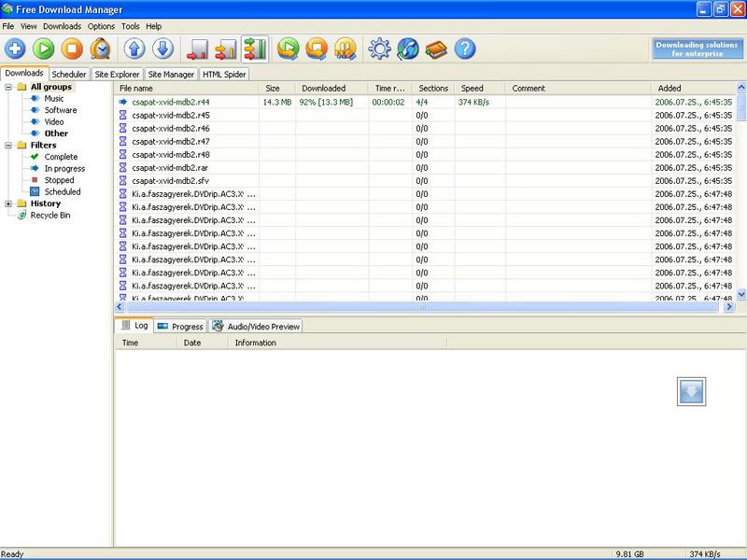Collapse the All groups tree node
Screen dimensions: 747x560
pyautogui.click(x=9, y=88)
